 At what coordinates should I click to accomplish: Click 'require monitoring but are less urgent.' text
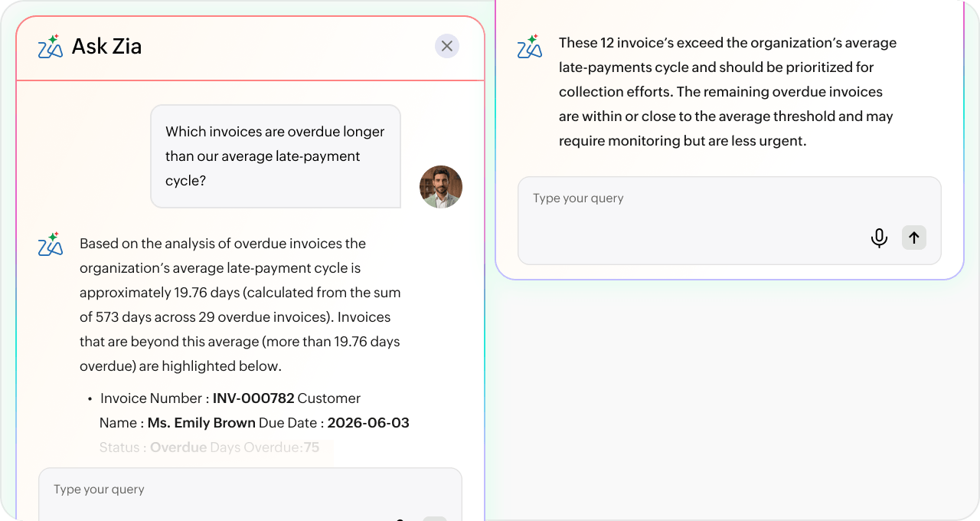(683, 141)
